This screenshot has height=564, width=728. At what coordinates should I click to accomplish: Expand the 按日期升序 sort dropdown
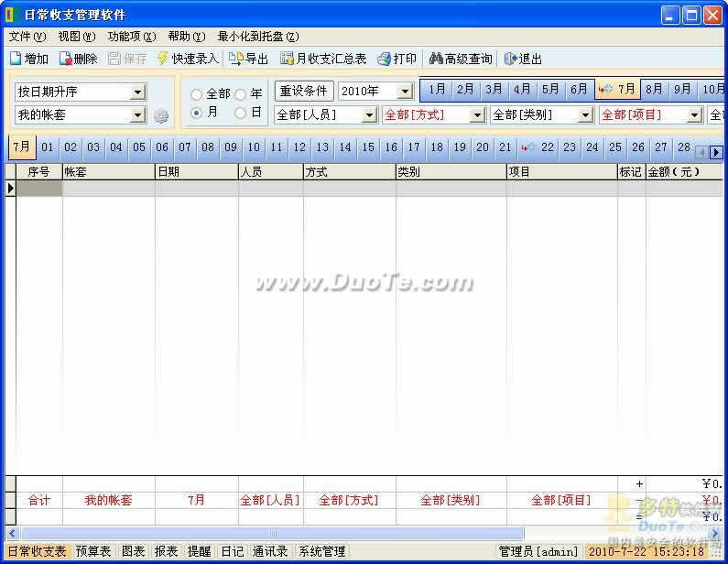(137, 92)
